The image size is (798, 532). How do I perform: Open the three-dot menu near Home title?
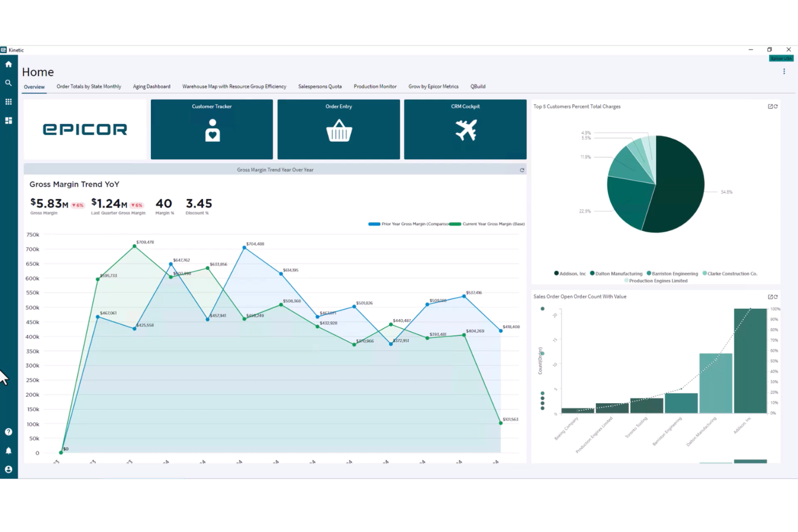[784, 71]
